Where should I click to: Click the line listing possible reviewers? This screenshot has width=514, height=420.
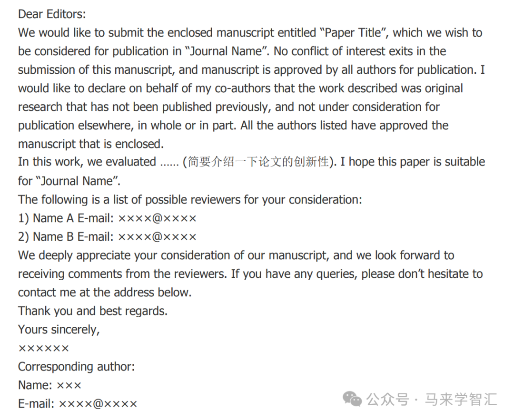tap(190, 200)
